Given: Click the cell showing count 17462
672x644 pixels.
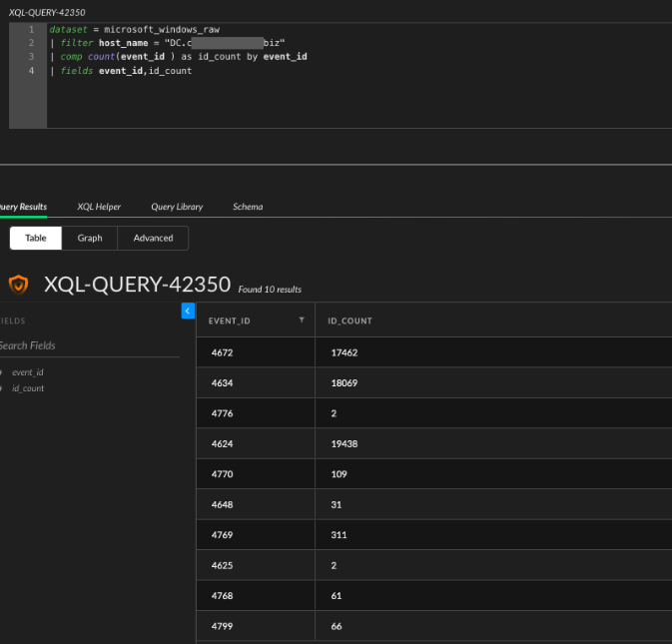Looking at the screenshot, I should 344,352.
